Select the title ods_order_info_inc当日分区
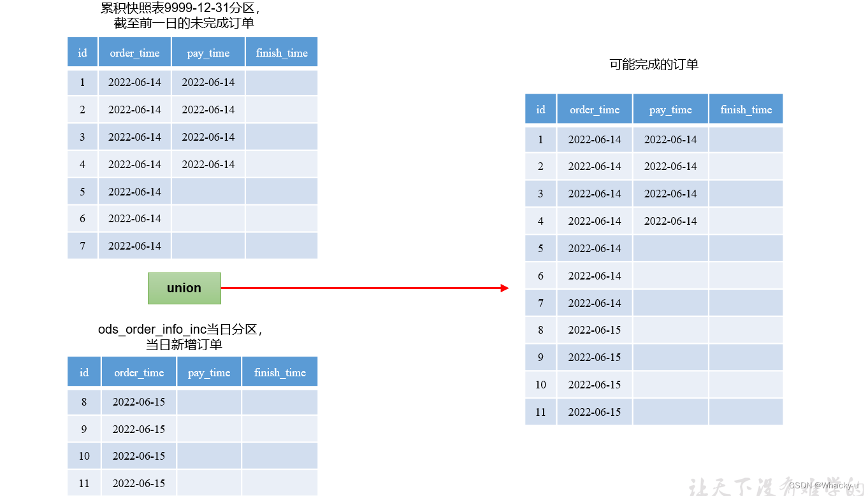Viewport: 868px width, 496px height. [180, 330]
